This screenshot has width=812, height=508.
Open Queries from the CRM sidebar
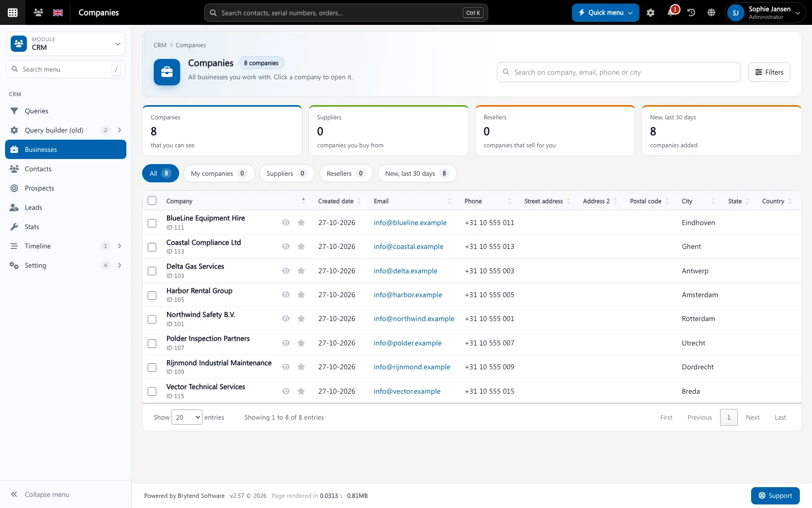(x=65, y=111)
